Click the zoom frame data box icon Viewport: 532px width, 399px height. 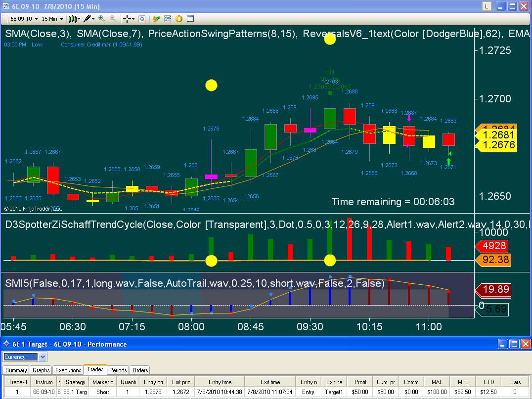pos(142,19)
